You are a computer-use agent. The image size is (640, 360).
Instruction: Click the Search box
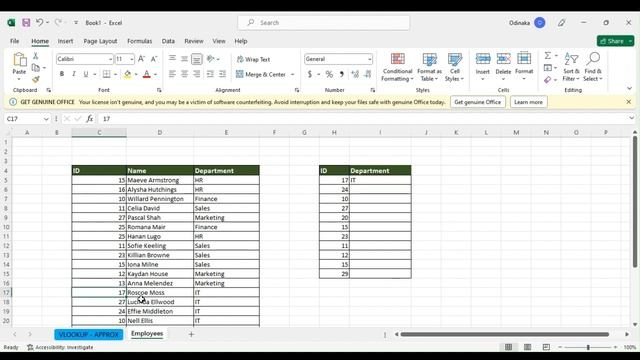tap(324, 23)
